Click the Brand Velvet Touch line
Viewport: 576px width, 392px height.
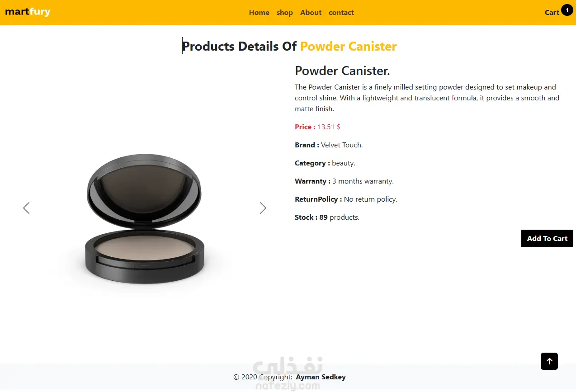(329, 145)
